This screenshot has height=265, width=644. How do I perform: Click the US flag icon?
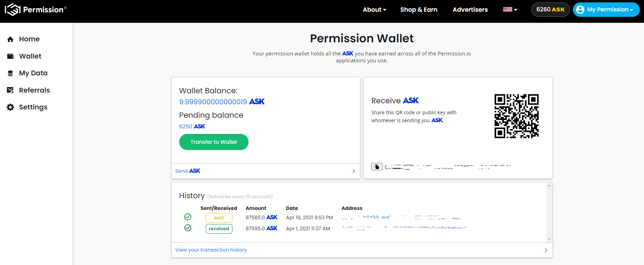pos(507,9)
